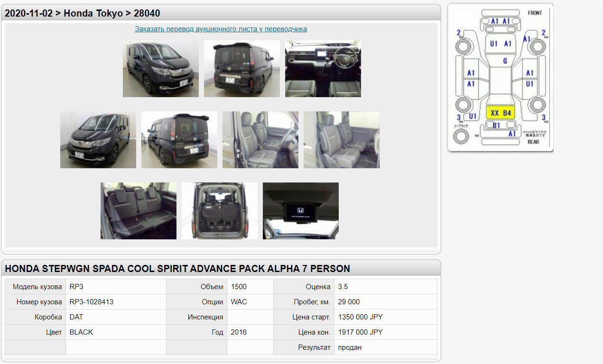The image size is (603, 364).
Task: Select the RP3 body model value
Action: [76, 287]
